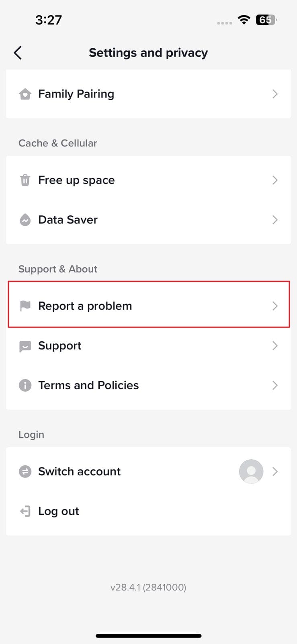Tap the Data Saver droplet icon

point(25,220)
